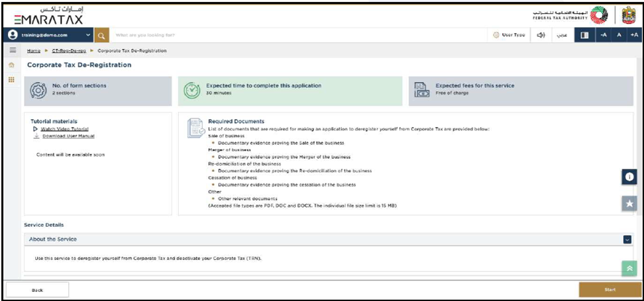Screen dimensions: 644x301
Task: Toggle the high contrast view icon
Action: coord(585,35)
